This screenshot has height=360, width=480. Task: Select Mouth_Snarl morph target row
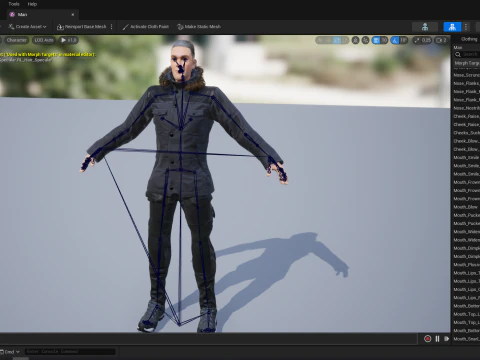[x=466, y=339]
